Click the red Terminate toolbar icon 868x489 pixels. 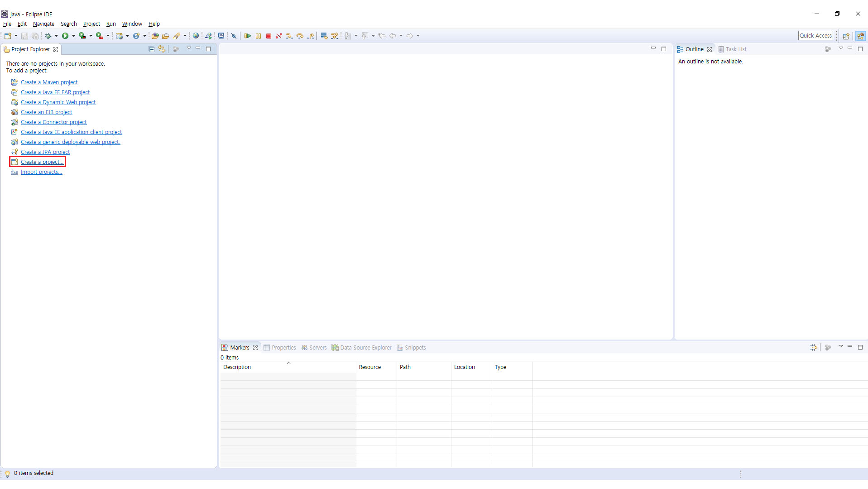pyautogui.click(x=269, y=36)
